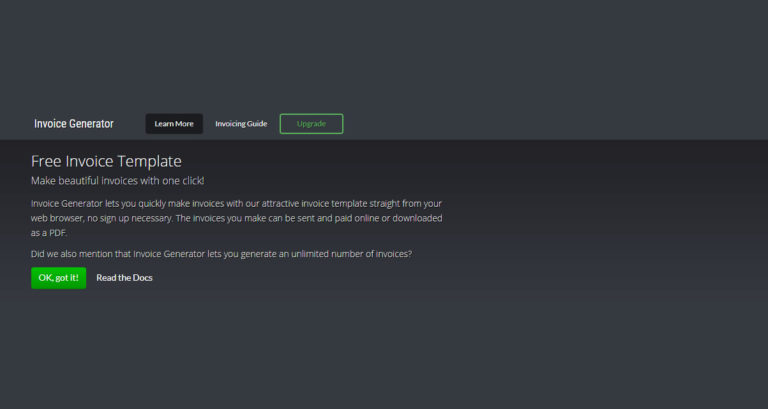The height and width of the screenshot is (409, 768).
Task: Dismiss the intro with OK, got it!
Action: [x=58, y=278]
